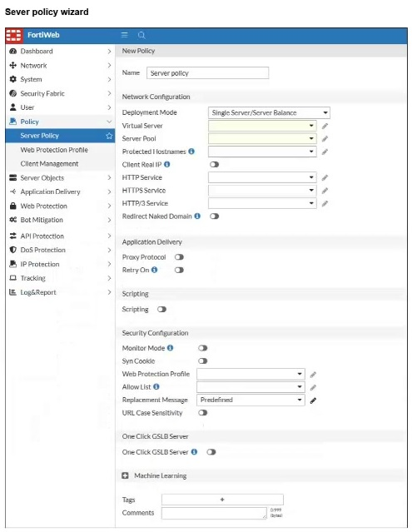Image resolution: width=412 pixels, height=532 pixels.
Task: Show info icon for Retry On
Action: pos(155,270)
